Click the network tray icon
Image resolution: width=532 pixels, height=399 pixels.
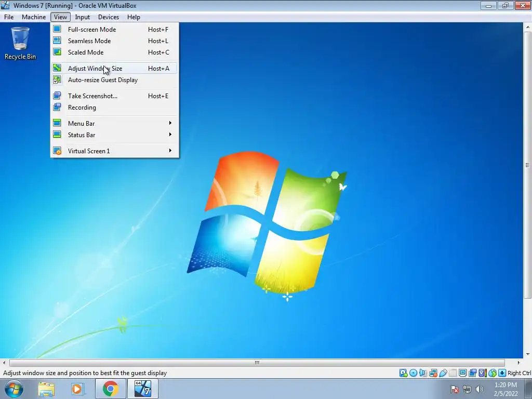tap(467, 389)
